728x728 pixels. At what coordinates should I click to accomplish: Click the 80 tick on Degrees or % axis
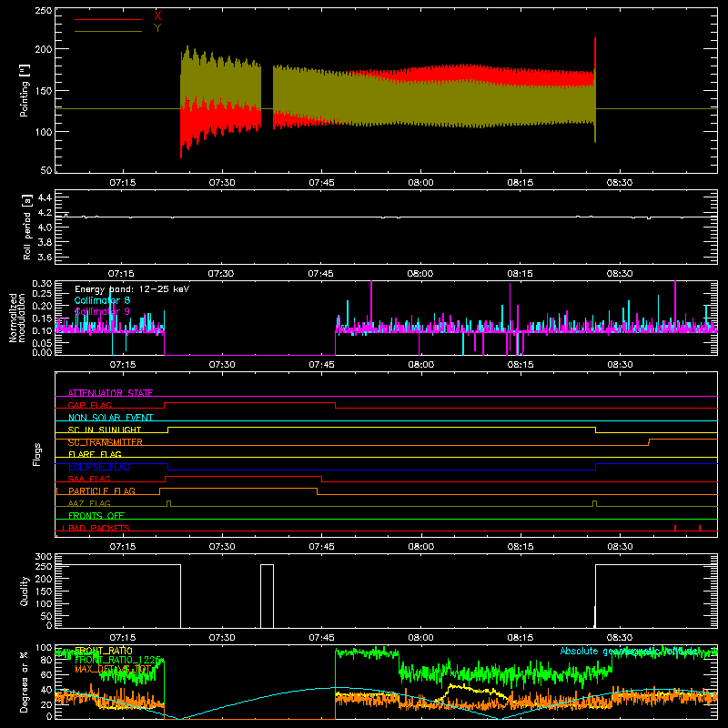[46, 660]
